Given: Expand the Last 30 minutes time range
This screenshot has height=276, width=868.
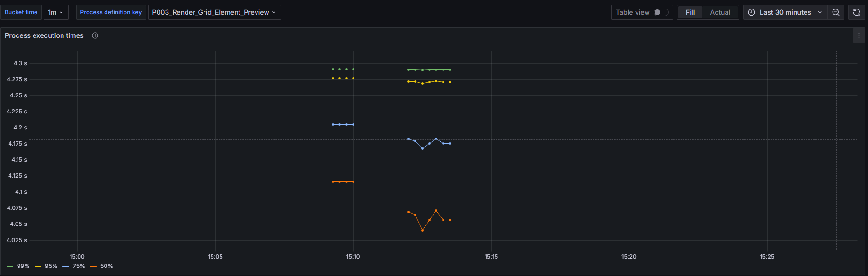Looking at the screenshot, I should pyautogui.click(x=785, y=12).
